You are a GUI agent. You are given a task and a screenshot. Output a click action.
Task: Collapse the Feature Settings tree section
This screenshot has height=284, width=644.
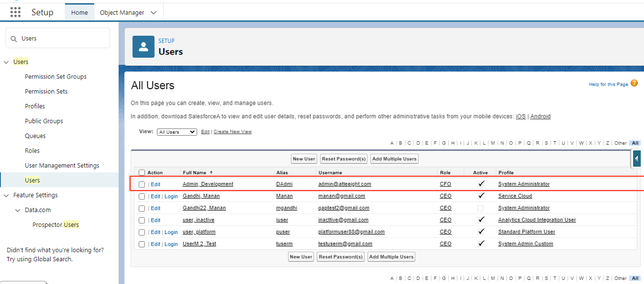coord(6,196)
